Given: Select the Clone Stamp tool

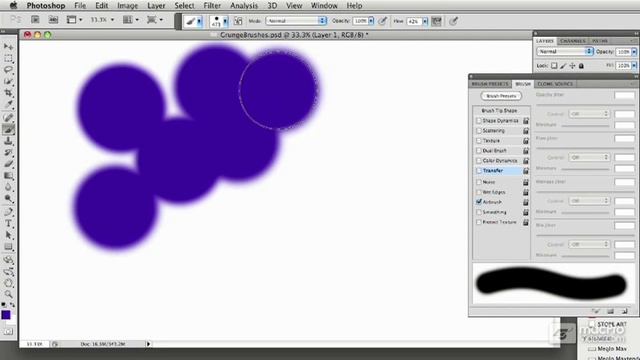Looking at the screenshot, I should pyautogui.click(x=8, y=141).
